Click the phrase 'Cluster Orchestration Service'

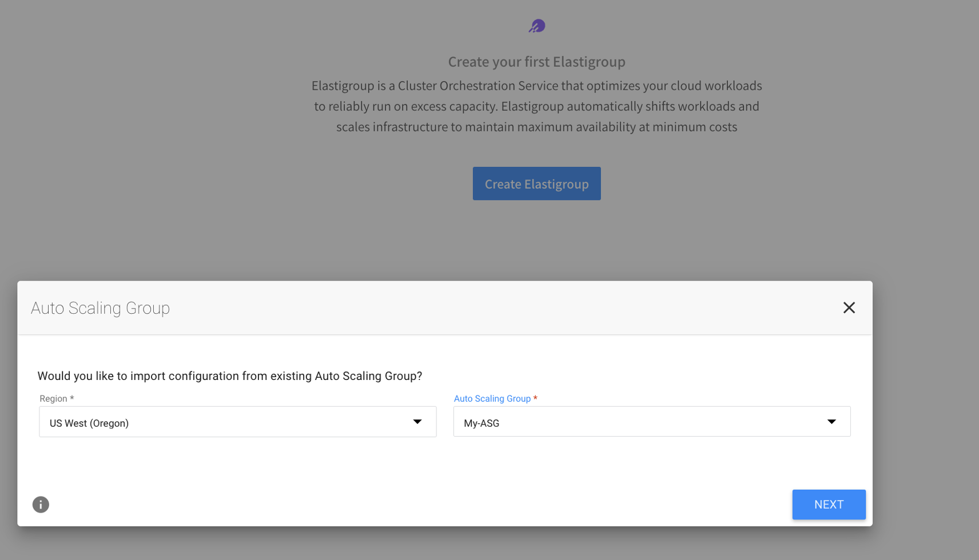pyautogui.click(x=477, y=86)
